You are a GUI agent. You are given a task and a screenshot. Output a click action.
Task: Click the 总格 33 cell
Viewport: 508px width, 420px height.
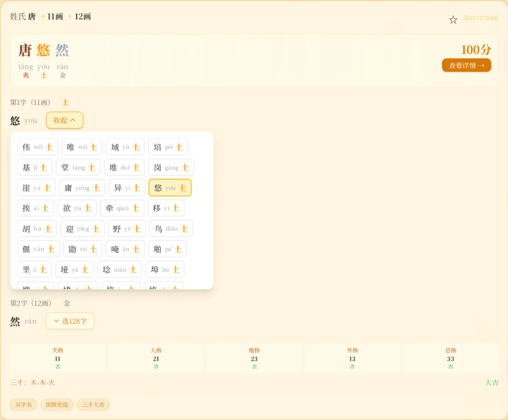[450, 358]
